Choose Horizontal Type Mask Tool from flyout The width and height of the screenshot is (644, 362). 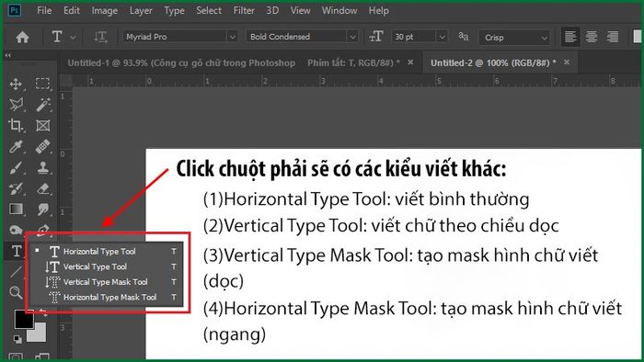(108, 297)
